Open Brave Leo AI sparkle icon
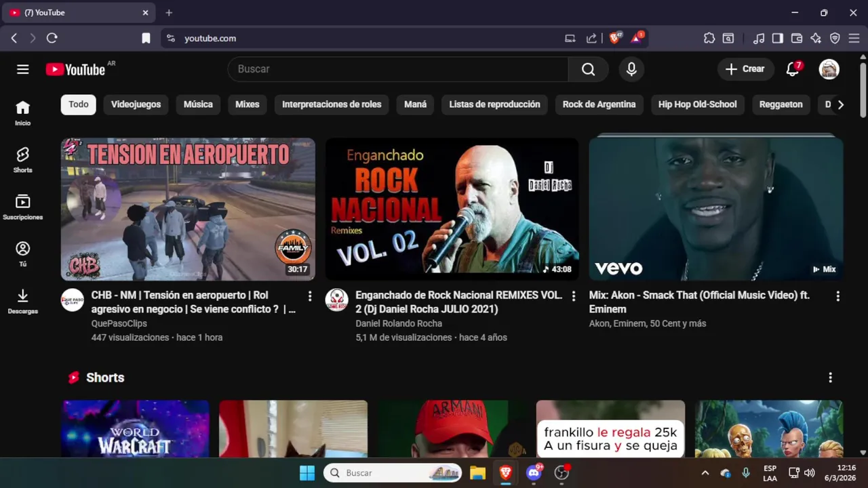The width and height of the screenshot is (868, 488). point(816,39)
